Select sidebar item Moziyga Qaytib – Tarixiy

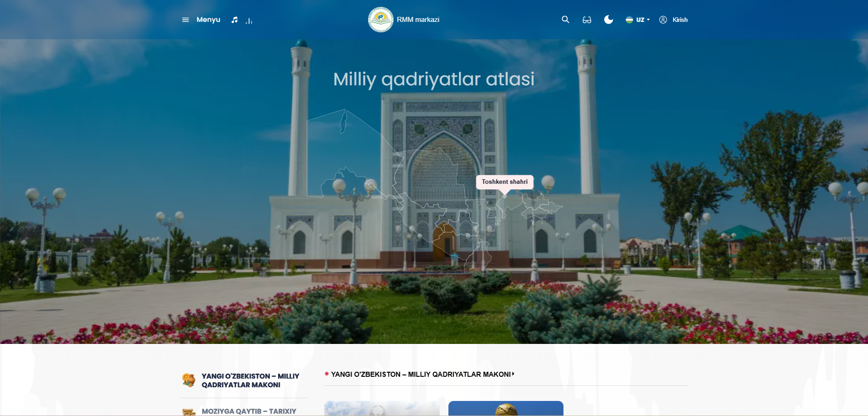pyautogui.click(x=249, y=411)
